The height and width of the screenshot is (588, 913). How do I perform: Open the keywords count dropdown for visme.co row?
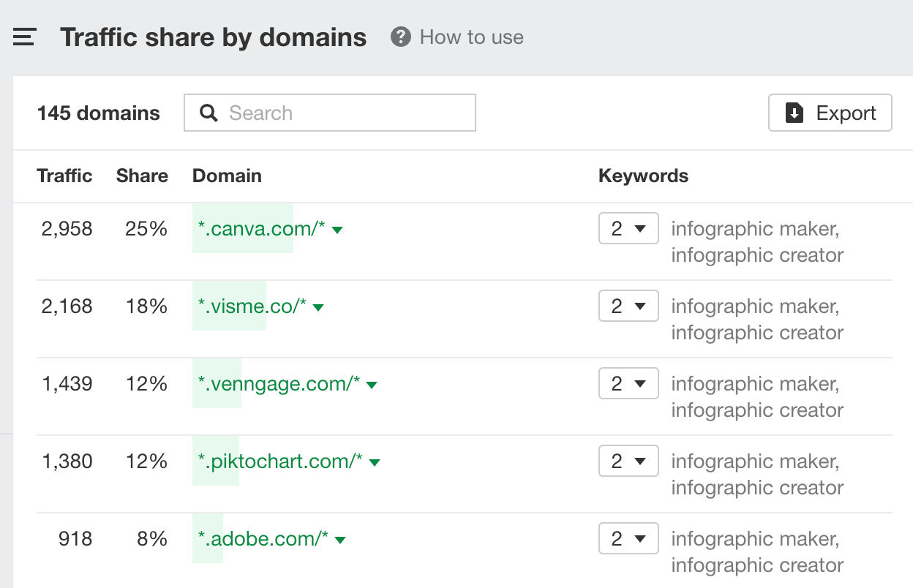pos(628,306)
